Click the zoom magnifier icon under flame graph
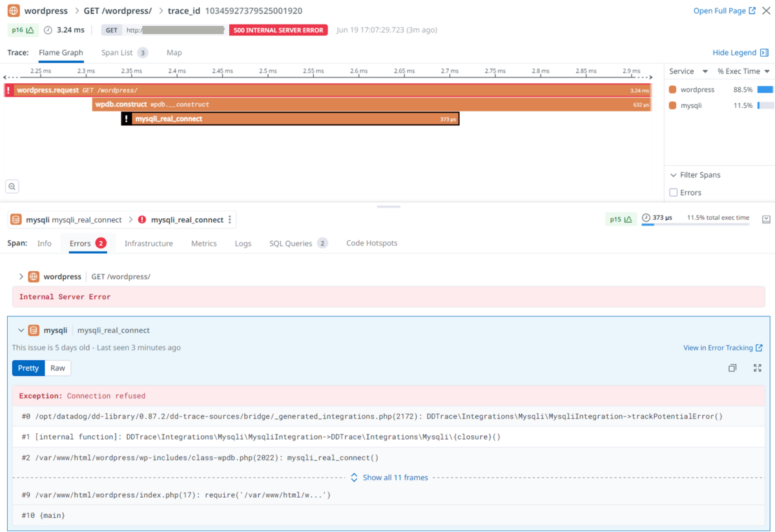 coord(12,187)
